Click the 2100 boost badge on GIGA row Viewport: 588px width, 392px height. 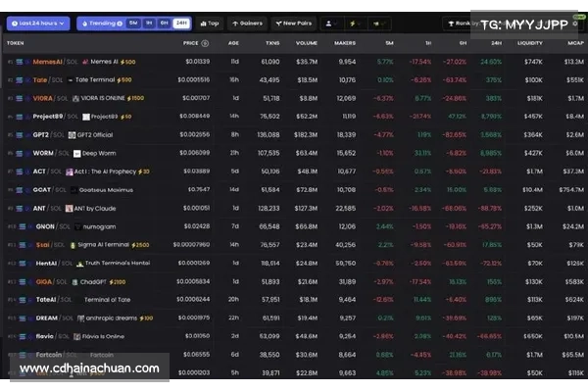118,282
